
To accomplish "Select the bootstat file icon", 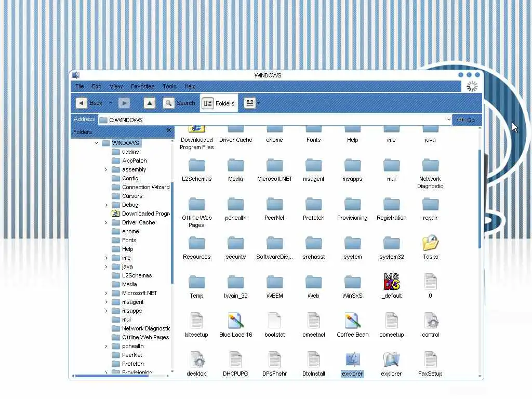I will [274, 325].
